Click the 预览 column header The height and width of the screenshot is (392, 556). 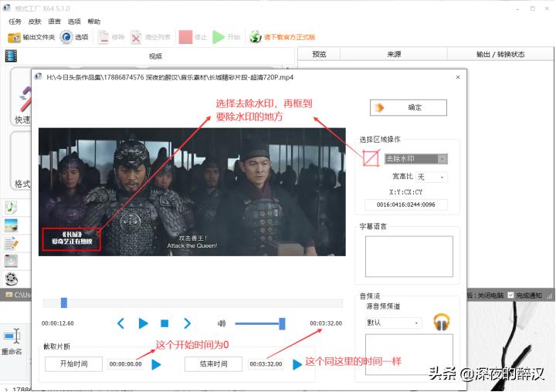[x=319, y=54]
